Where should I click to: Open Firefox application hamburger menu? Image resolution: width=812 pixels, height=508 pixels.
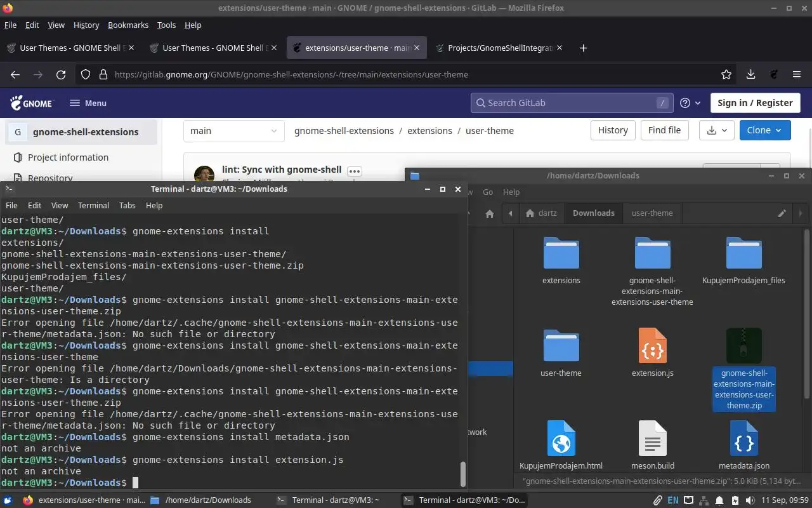[796, 74]
